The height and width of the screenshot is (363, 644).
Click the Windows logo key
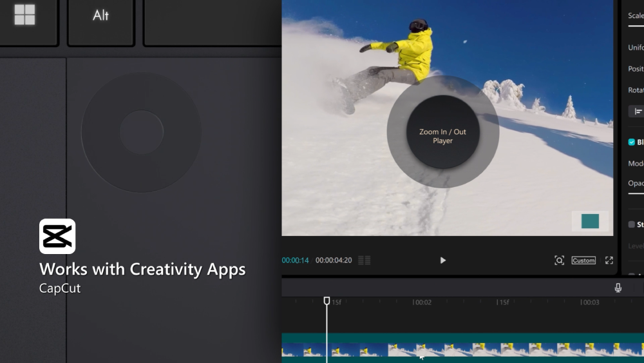[x=25, y=15]
